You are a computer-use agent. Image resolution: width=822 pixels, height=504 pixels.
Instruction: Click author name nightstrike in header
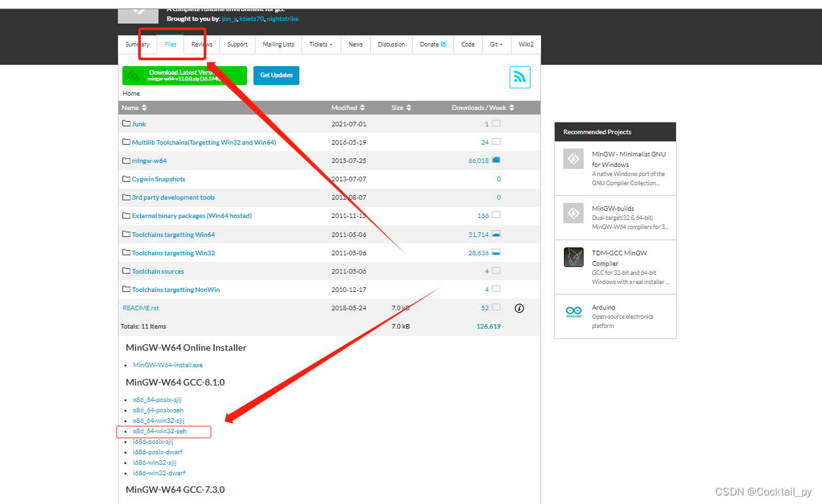coord(282,19)
